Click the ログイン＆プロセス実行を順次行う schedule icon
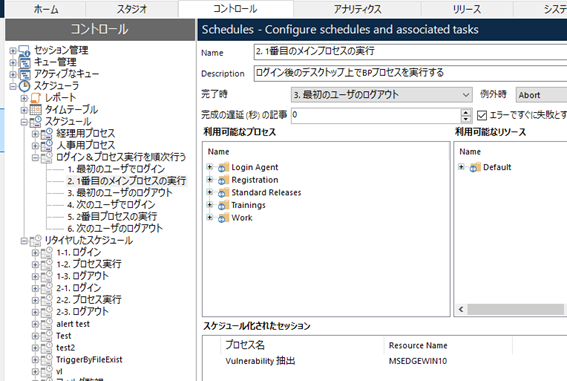Viewport: 567px width, 381px height. pos(47,158)
